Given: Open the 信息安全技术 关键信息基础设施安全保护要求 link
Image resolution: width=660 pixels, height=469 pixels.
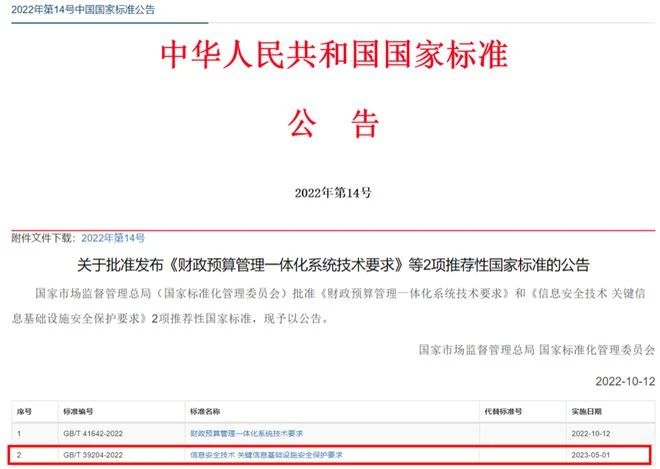Looking at the screenshot, I should (266, 455).
